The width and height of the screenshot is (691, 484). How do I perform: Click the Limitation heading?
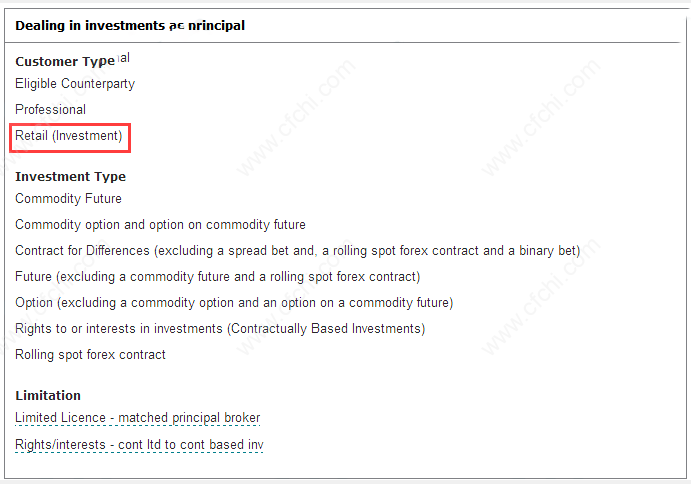click(x=48, y=395)
